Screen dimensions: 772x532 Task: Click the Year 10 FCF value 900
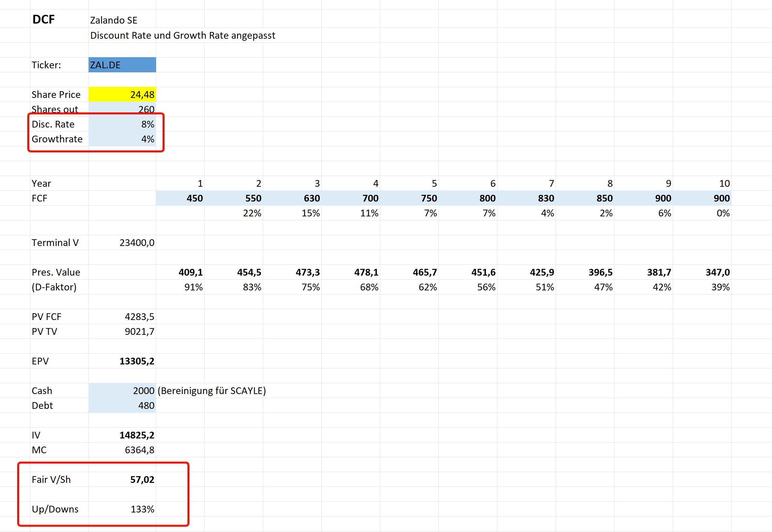702,198
